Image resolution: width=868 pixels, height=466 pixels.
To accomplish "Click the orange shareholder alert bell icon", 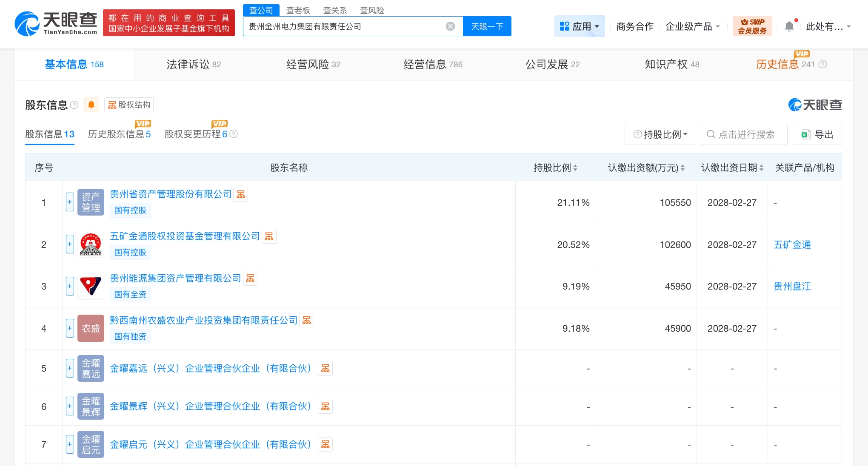I will click(91, 105).
